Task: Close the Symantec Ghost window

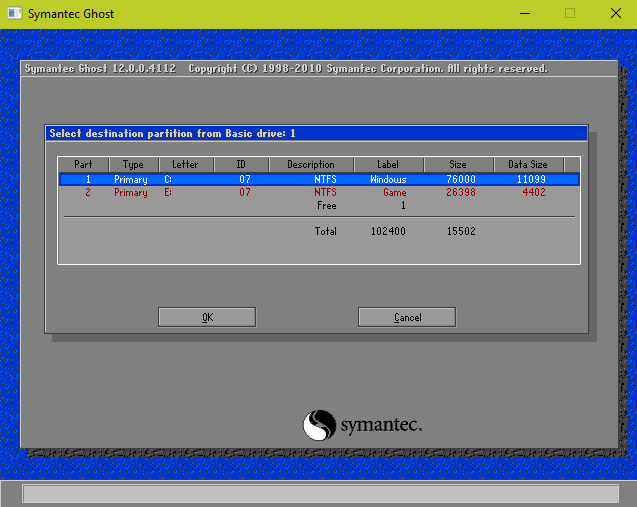Action: pos(616,13)
